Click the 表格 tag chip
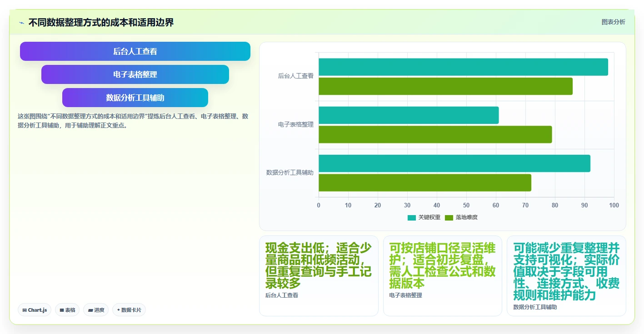Image resolution: width=644 pixels, height=334 pixels. coord(67,310)
